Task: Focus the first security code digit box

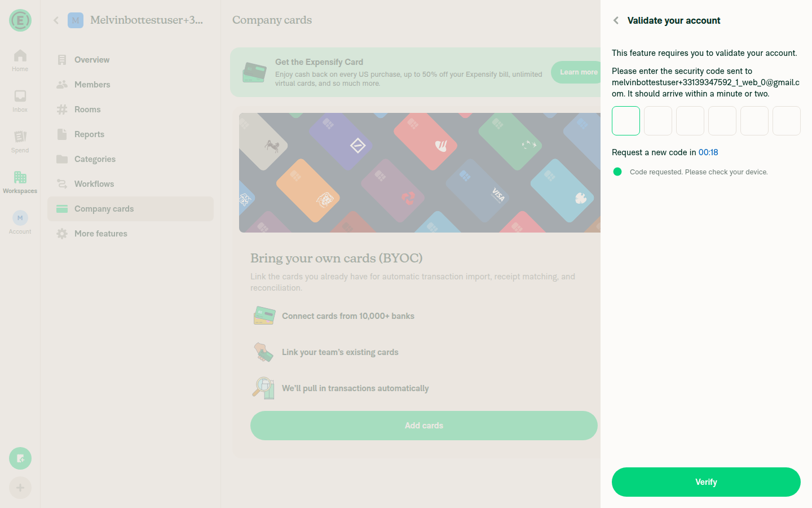Action: (x=626, y=121)
